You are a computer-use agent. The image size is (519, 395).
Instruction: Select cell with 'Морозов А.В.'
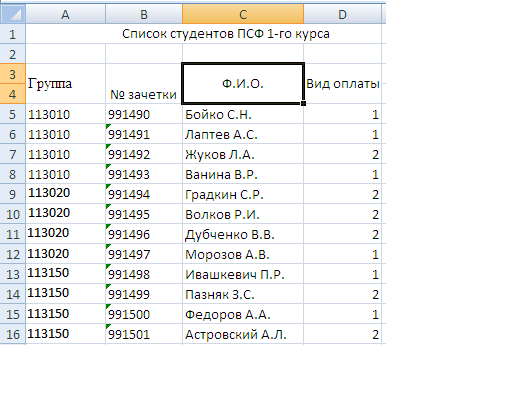click(x=243, y=254)
